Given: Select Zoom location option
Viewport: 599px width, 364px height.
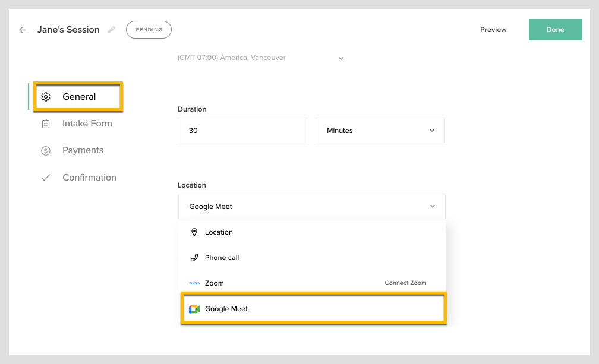Looking at the screenshot, I should [312, 283].
